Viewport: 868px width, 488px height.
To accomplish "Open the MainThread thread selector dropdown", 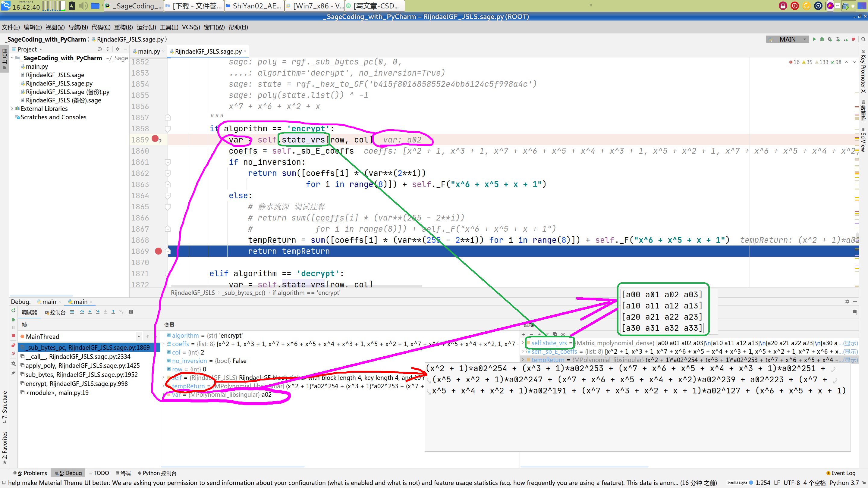I will pyautogui.click(x=139, y=336).
